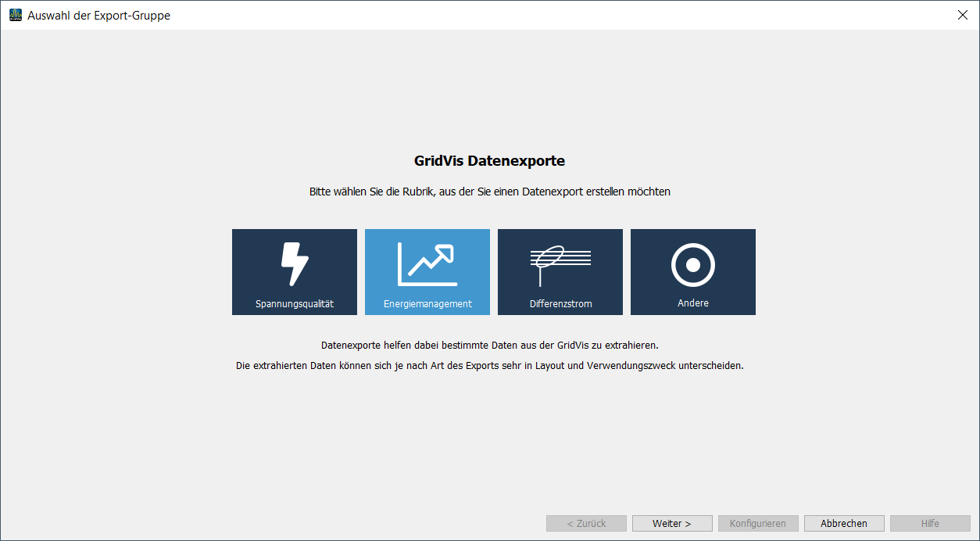Cancel the dialog via Abbrechen
Image resolution: width=980 pixels, height=541 pixels.
[x=844, y=524]
